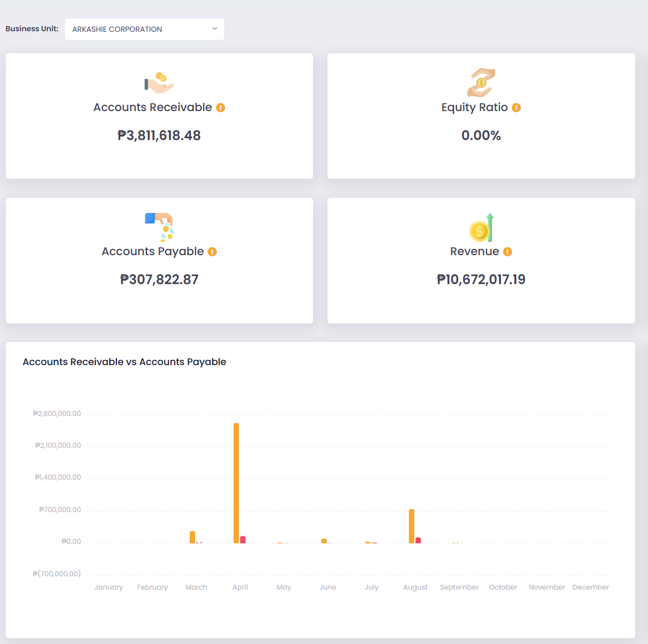Click the May axis label

(284, 587)
